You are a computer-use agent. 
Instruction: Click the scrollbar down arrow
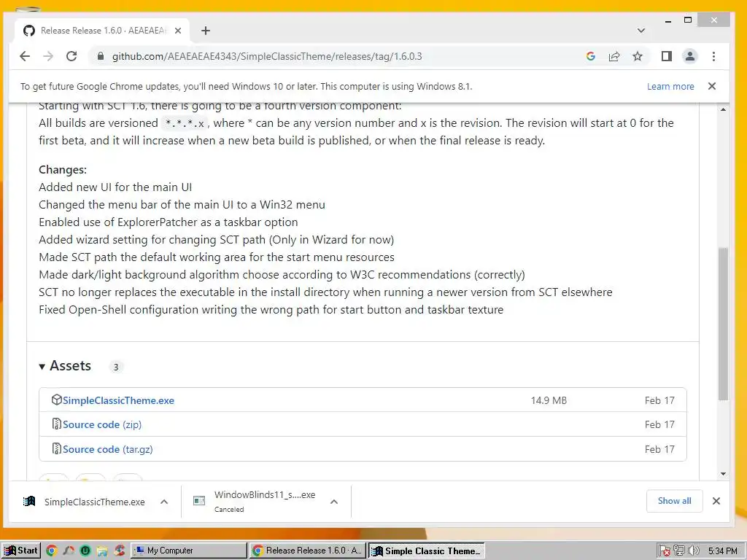tap(723, 474)
